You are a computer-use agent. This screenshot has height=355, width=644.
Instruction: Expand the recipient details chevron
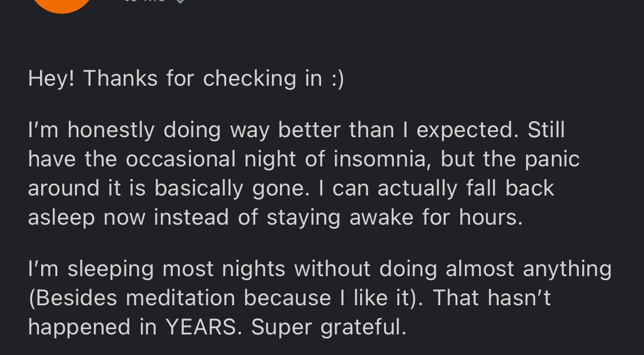tap(180, 1)
